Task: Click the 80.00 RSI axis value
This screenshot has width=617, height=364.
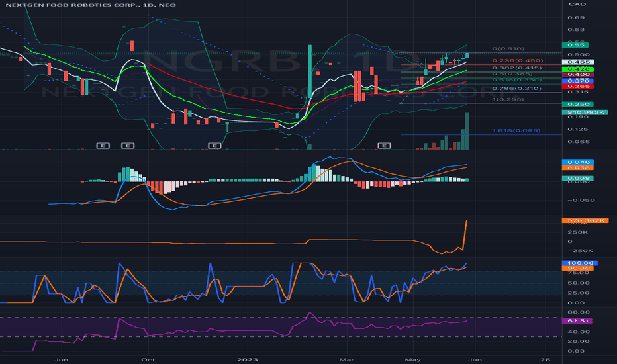Action: point(579,312)
